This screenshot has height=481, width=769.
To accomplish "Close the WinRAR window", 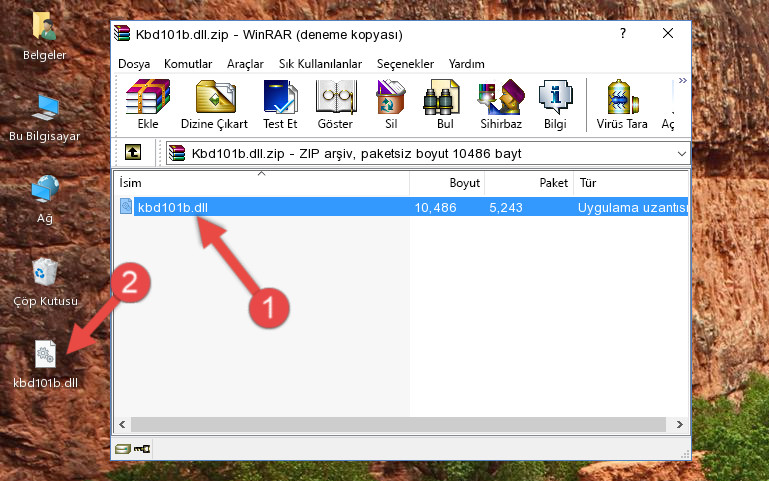I will (667, 33).
